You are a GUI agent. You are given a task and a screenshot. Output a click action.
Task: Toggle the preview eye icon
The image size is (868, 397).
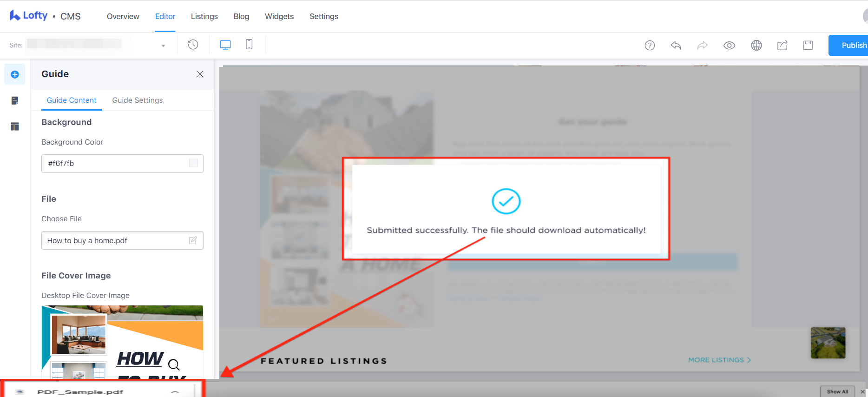[x=729, y=45]
